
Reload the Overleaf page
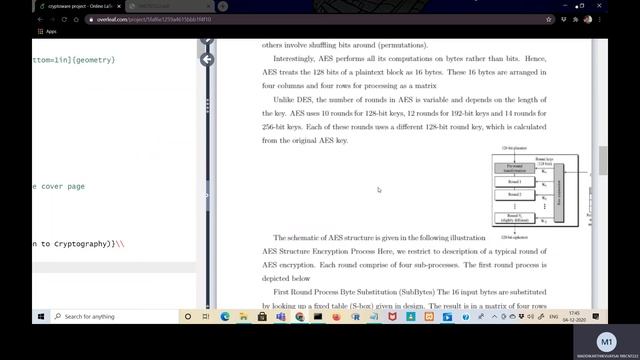(64, 19)
